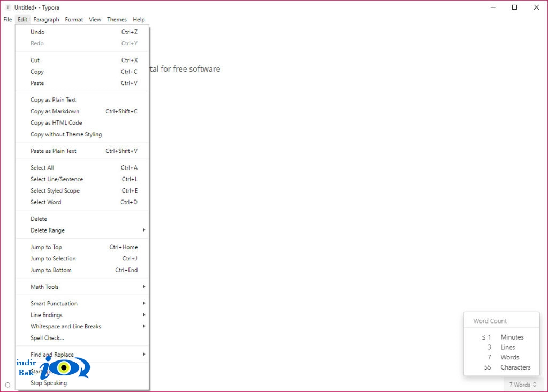
Task: Expand Whitespace and Line Breaks submenu arrow
Action: 143,326
